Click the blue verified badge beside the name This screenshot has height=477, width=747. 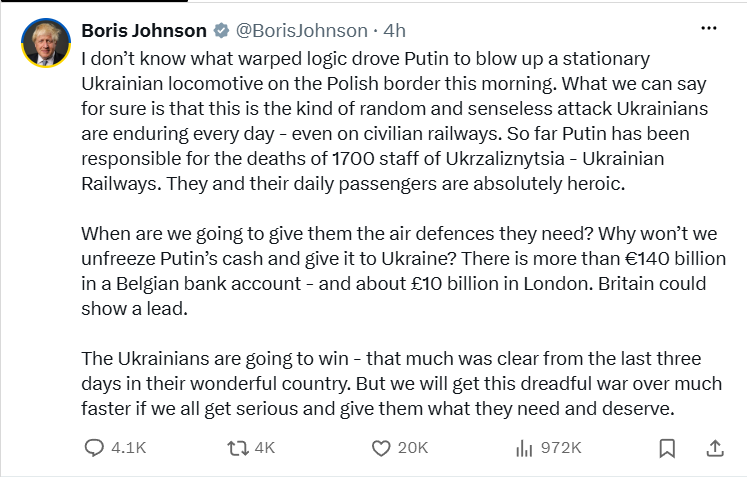221,30
